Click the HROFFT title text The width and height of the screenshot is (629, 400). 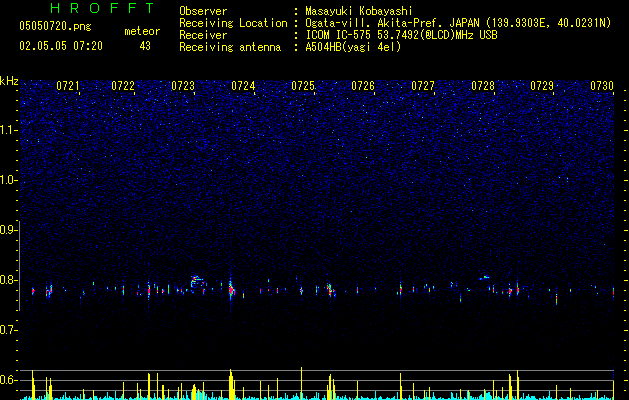[103, 8]
